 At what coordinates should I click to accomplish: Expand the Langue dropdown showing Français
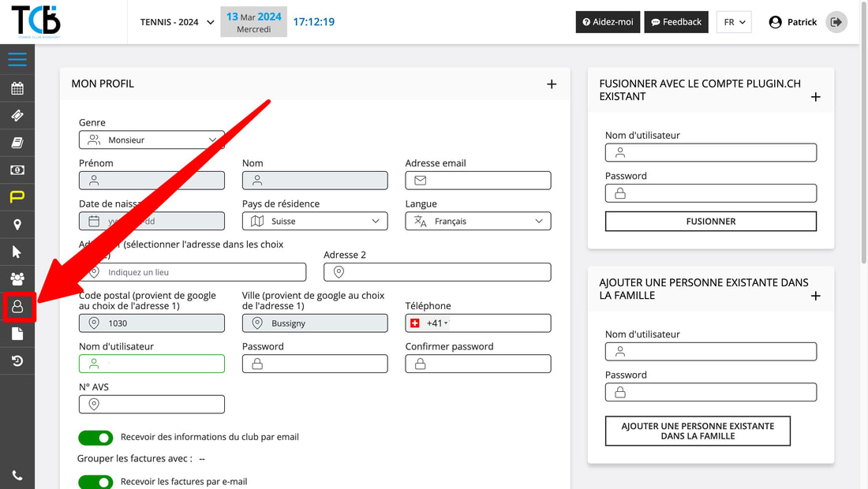coord(477,222)
